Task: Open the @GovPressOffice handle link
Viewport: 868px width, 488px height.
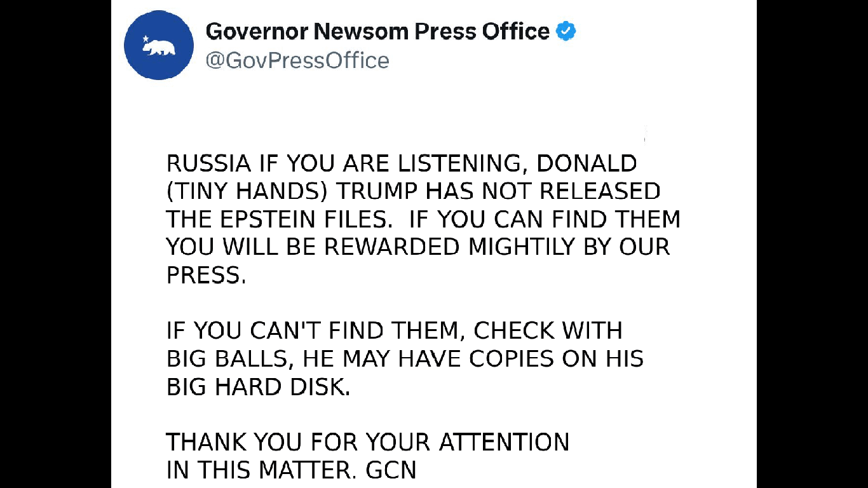Action: coord(297,60)
